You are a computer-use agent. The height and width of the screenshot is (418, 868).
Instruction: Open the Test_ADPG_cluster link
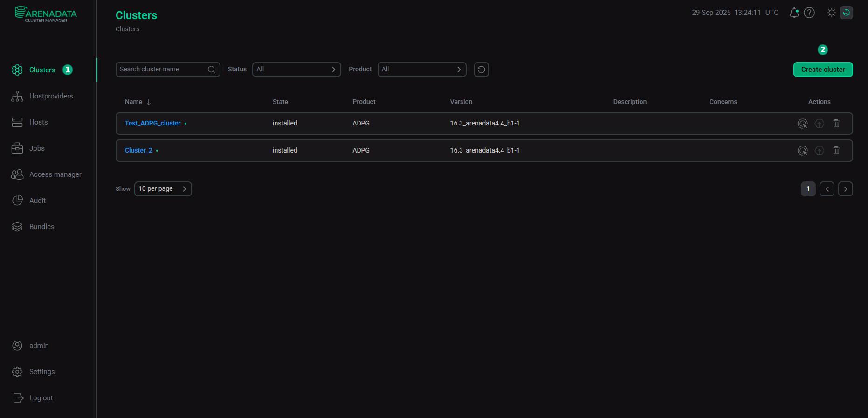coord(152,124)
